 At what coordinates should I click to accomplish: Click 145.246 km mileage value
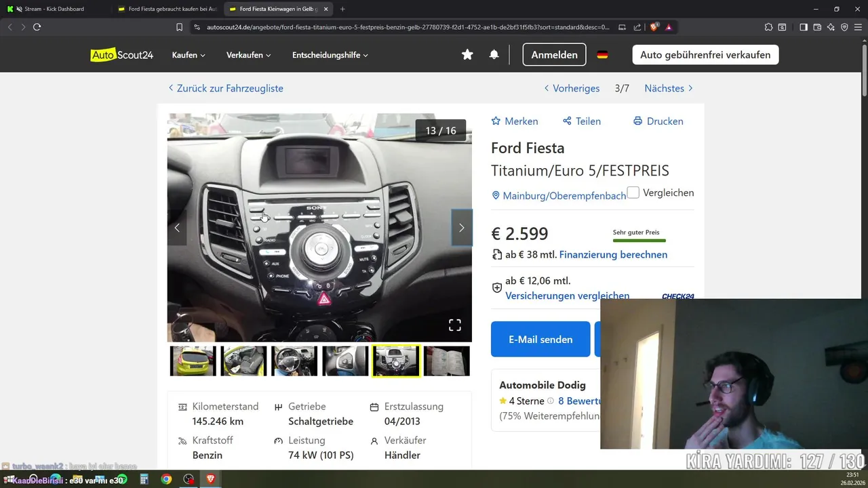[x=218, y=422]
